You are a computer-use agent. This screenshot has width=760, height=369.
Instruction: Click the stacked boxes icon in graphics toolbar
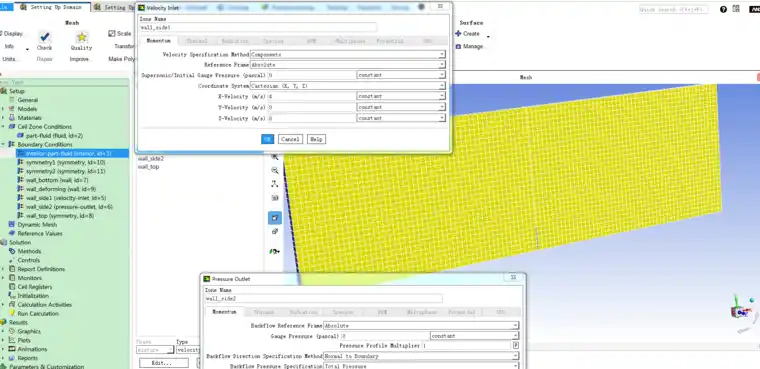[275, 232]
